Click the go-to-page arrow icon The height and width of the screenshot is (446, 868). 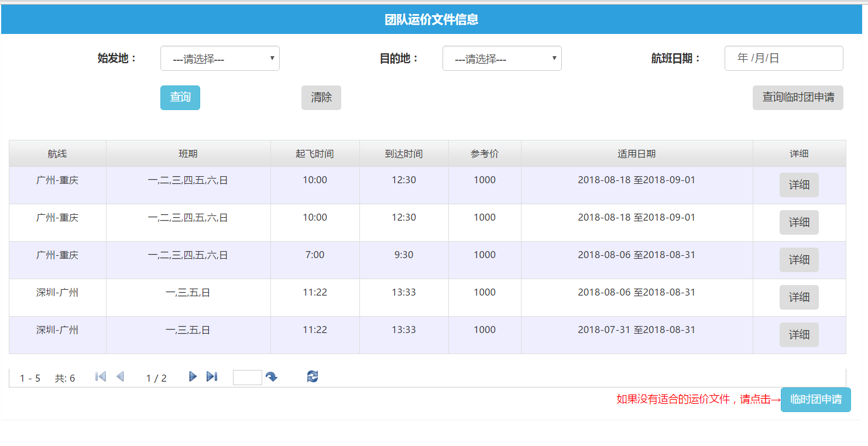click(272, 378)
